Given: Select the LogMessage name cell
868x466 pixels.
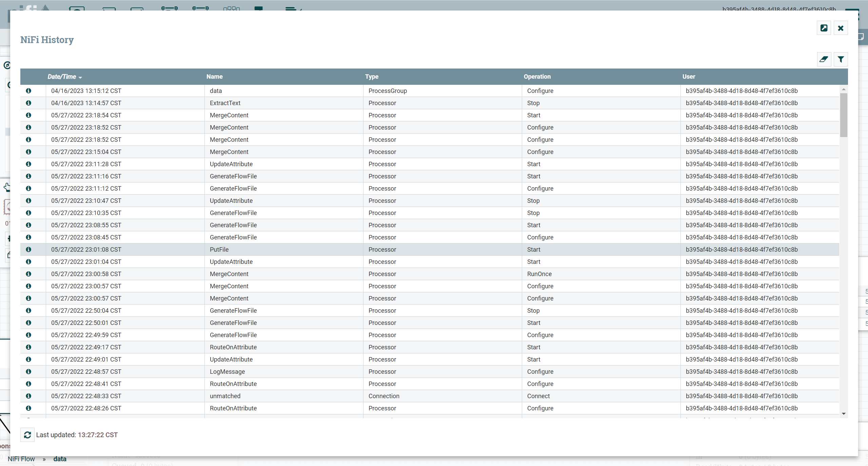Looking at the screenshot, I should [x=284, y=371].
